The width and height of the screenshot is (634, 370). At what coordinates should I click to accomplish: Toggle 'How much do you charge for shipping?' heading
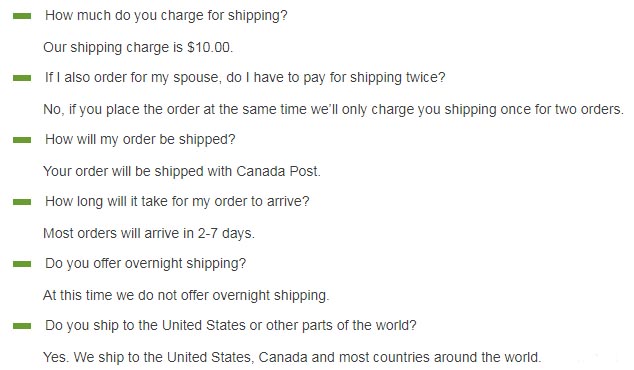click(x=166, y=15)
